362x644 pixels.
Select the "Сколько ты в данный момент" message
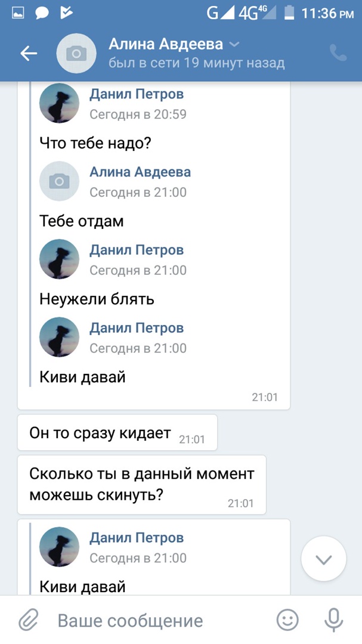pos(142,485)
